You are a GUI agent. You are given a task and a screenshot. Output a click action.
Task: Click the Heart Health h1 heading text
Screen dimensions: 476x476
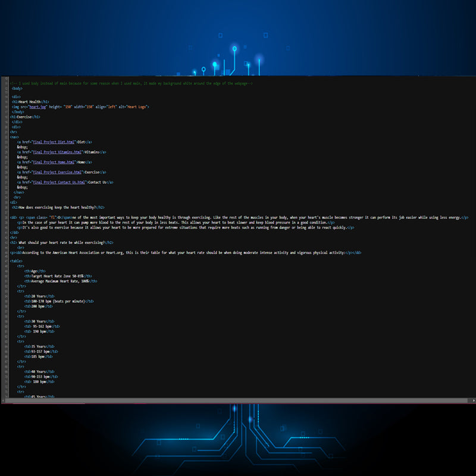tap(30, 102)
